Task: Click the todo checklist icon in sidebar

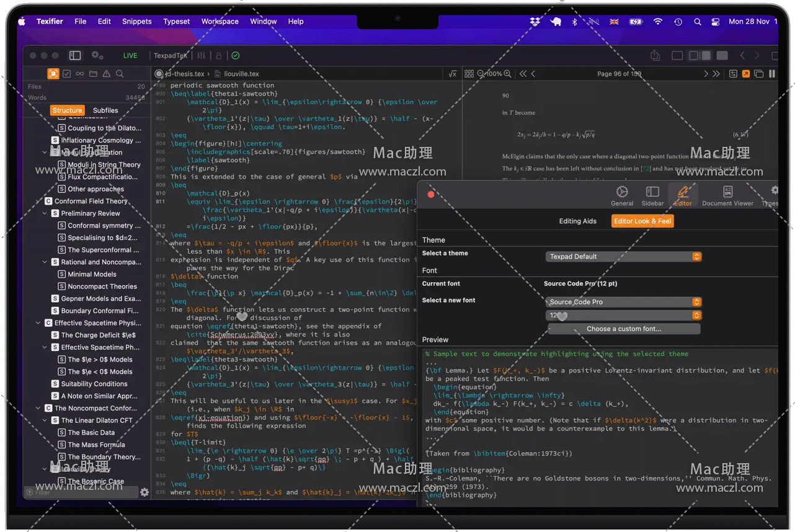Action: point(66,74)
